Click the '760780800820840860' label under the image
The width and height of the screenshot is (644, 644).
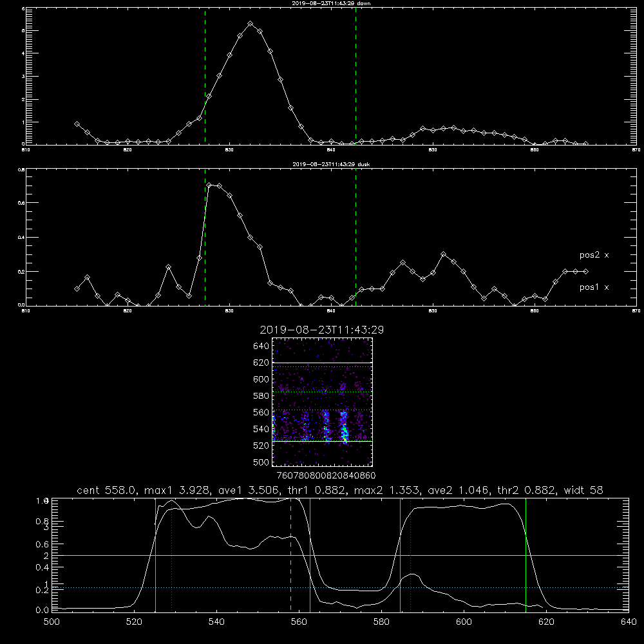pyautogui.click(x=326, y=475)
